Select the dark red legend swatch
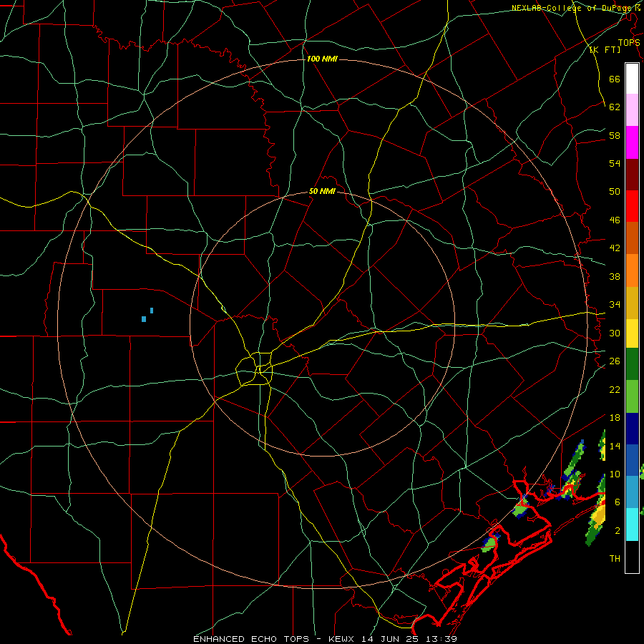Image resolution: width=644 pixels, height=644 pixels. 632,175
